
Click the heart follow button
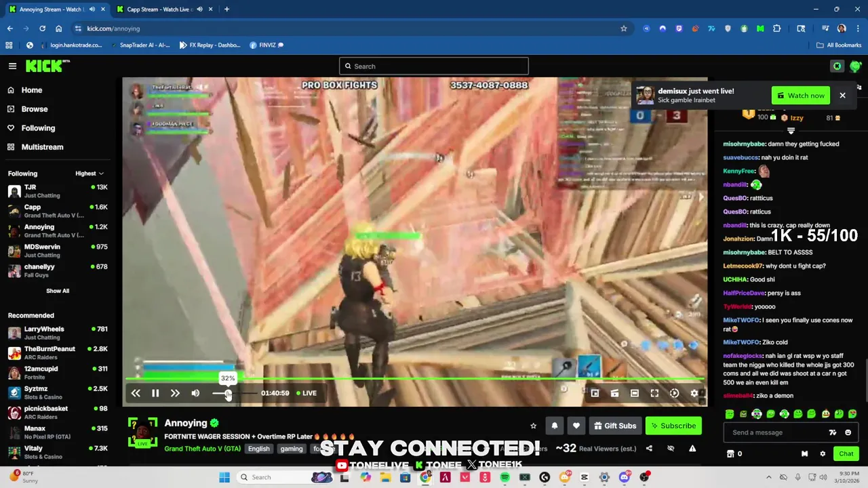pos(576,426)
